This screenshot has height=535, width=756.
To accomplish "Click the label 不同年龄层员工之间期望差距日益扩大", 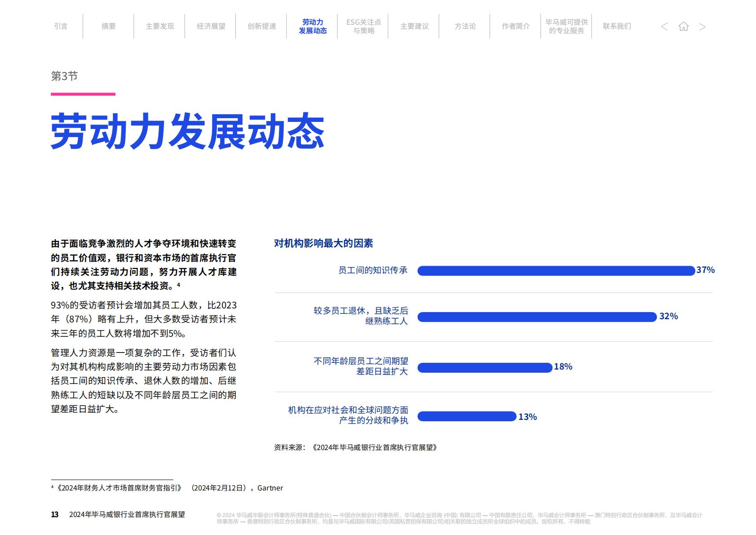I will [x=361, y=366].
